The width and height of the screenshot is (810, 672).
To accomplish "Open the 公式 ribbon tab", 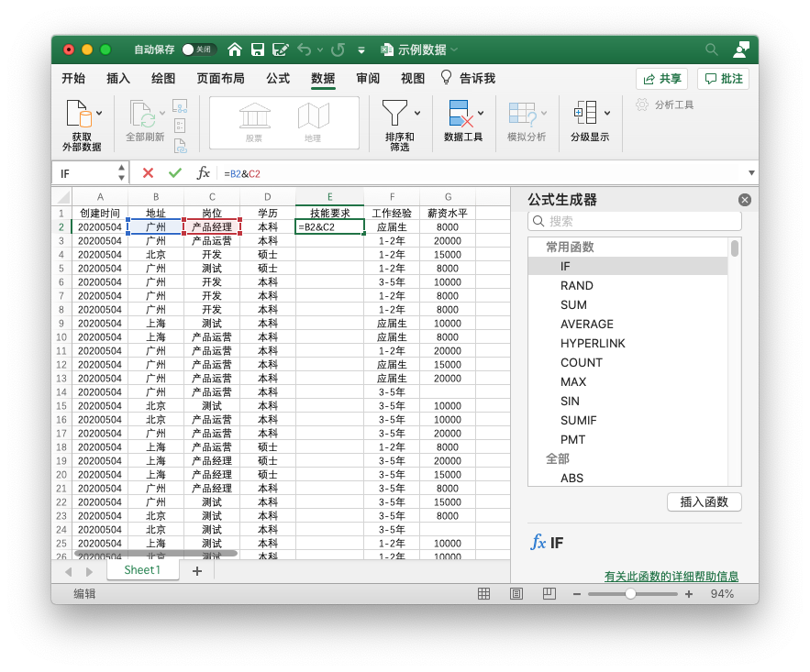I will tap(278, 79).
